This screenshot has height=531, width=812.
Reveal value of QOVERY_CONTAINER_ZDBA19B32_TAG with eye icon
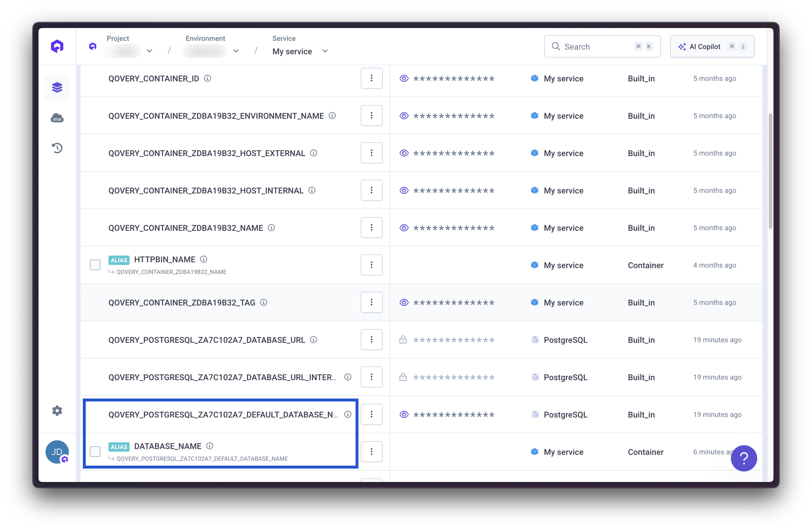[404, 302]
